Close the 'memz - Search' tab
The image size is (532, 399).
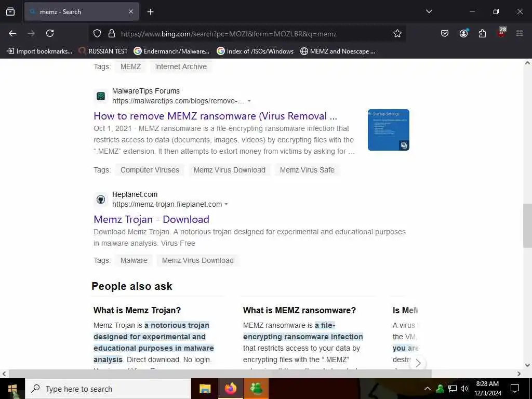coord(130,11)
